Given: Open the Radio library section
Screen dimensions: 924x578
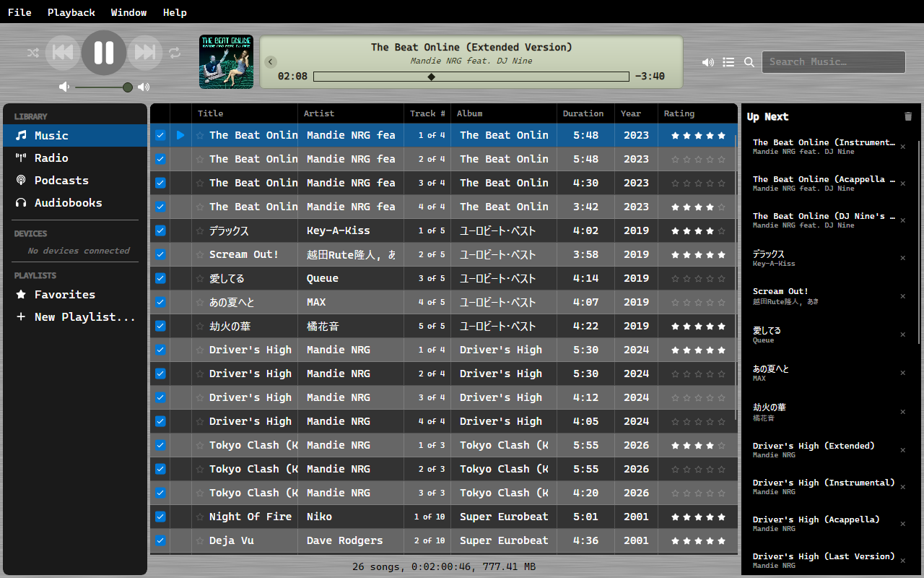Looking at the screenshot, I should point(75,158).
